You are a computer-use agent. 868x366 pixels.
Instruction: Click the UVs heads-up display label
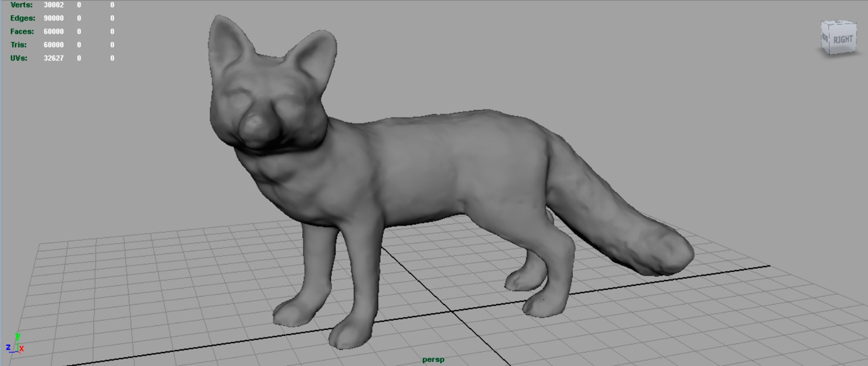tap(19, 58)
